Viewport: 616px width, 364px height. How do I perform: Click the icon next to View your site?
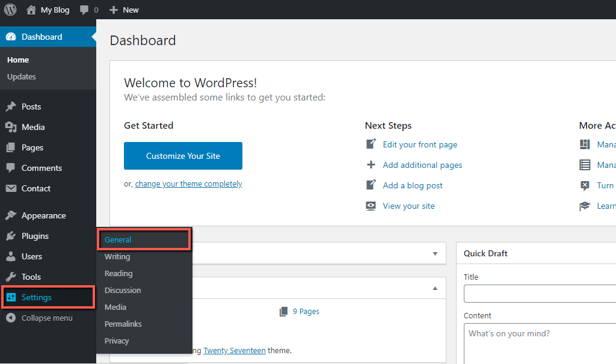(370, 205)
